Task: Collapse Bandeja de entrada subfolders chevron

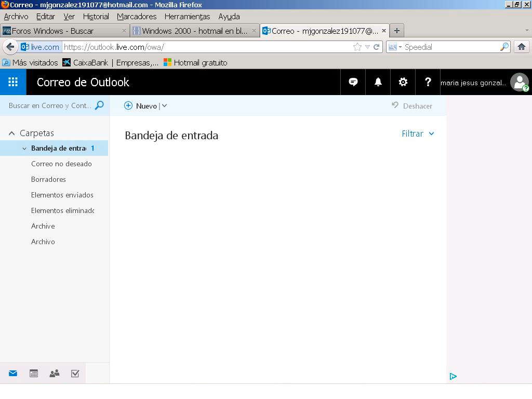Action: coord(24,149)
